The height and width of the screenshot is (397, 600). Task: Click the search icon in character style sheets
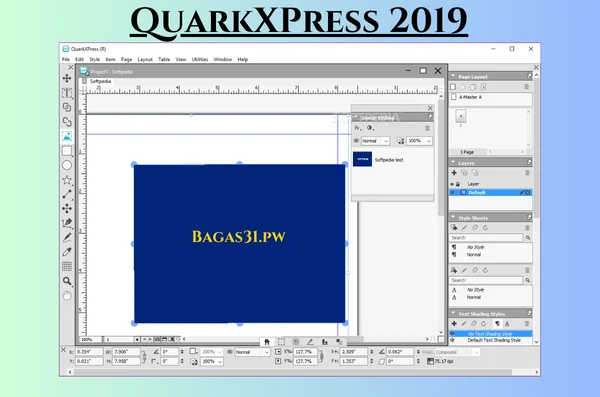(528, 280)
